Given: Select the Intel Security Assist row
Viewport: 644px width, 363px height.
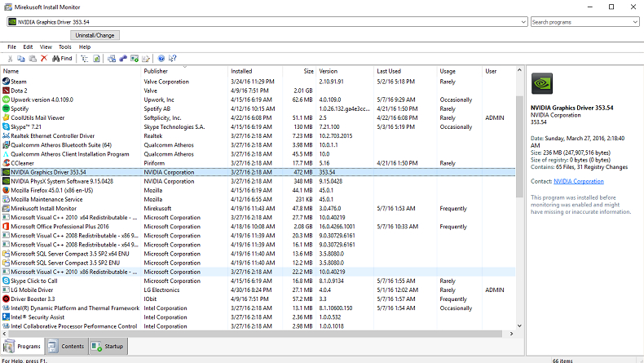Looking at the screenshot, I should tap(258, 317).
